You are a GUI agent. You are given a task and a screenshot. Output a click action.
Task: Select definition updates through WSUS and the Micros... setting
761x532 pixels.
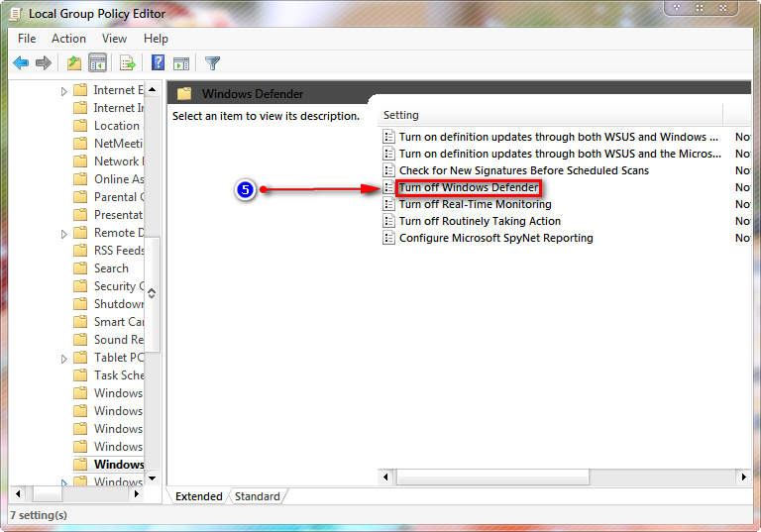pyautogui.click(x=560, y=154)
